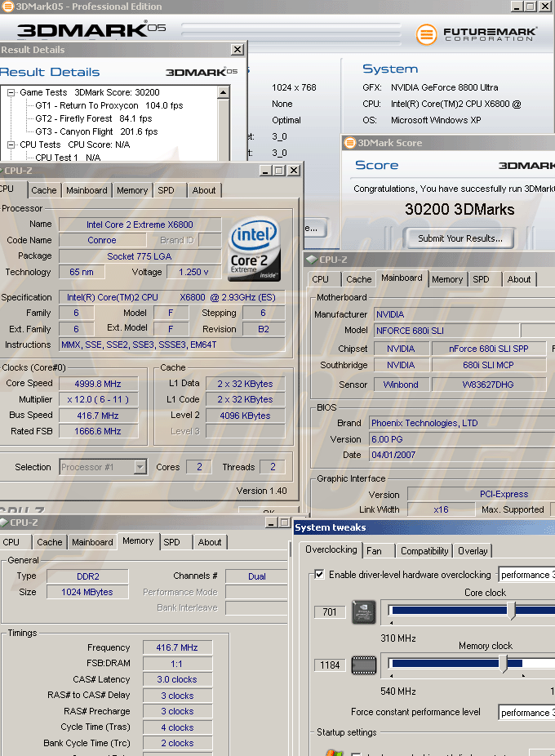Click the CAS# Latency value 3.0 clocks
Viewport: 555px width, 756px height.
point(177,679)
